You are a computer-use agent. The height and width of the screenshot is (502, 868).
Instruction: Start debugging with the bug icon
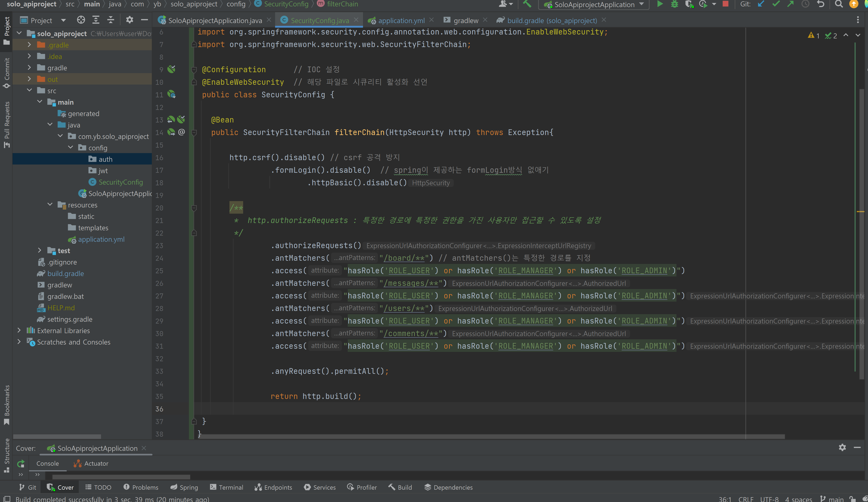pyautogui.click(x=674, y=5)
